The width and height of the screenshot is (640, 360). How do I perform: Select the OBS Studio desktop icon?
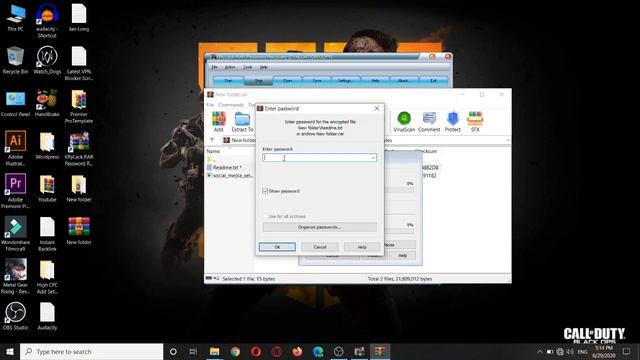click(x=16, y=316)
